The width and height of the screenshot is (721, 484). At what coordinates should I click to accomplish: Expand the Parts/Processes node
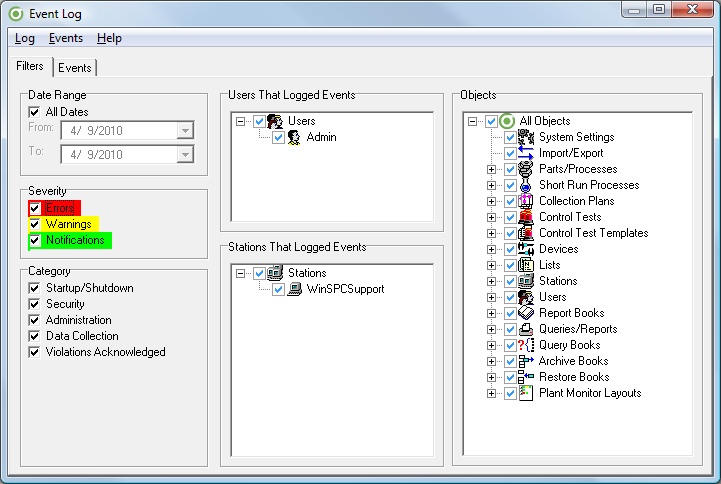(492, 170)
